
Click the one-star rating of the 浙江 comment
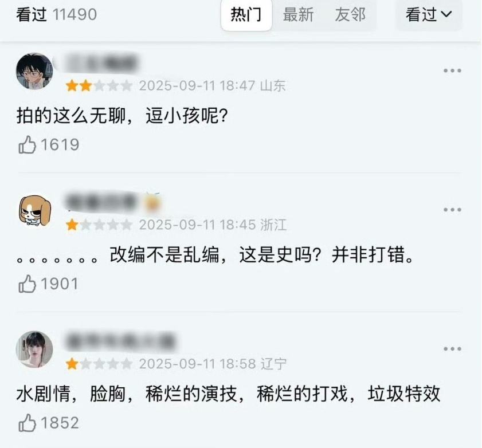[99, 225]
